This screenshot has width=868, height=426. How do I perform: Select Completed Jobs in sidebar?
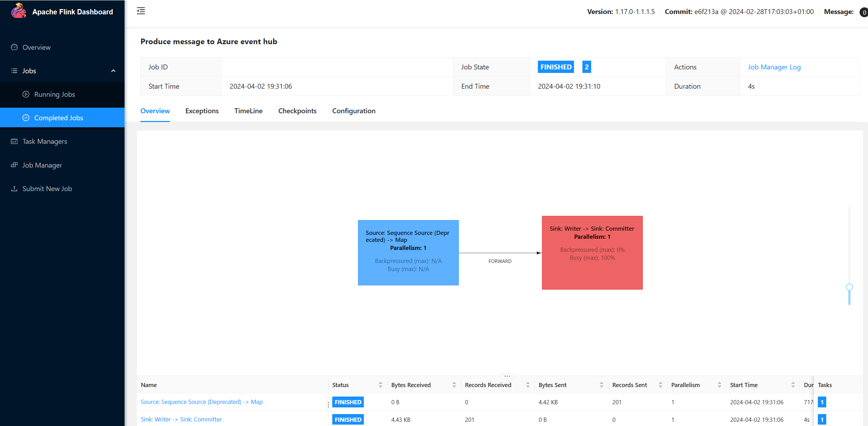tap(59, 118)
